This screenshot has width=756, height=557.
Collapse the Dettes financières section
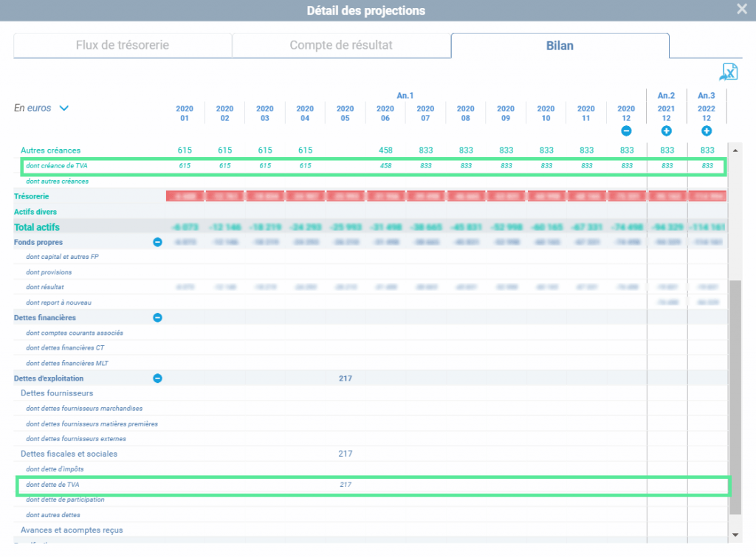157,317
